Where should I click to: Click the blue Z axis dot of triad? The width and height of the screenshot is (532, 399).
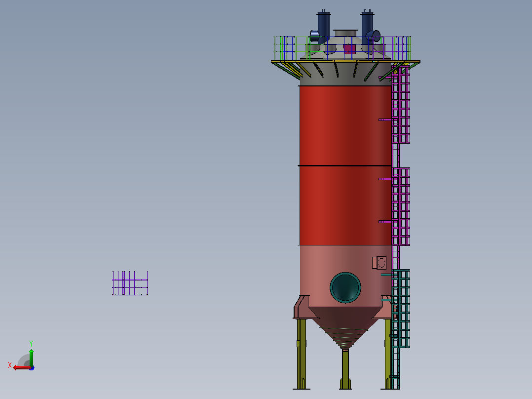32,368
